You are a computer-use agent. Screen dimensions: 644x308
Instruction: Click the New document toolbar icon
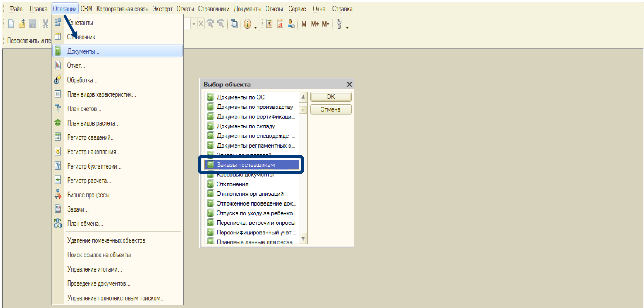click(11, 24)
